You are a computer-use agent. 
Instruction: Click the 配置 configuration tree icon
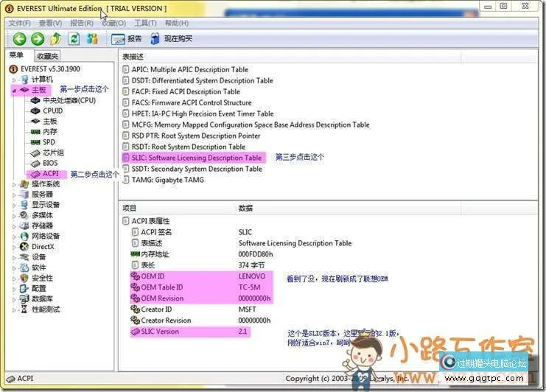[24, 289]
